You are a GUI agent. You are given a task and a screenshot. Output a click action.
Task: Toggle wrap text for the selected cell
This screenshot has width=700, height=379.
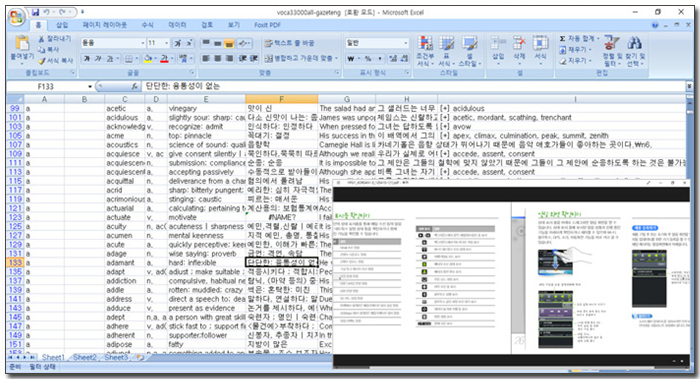[289, 43]
